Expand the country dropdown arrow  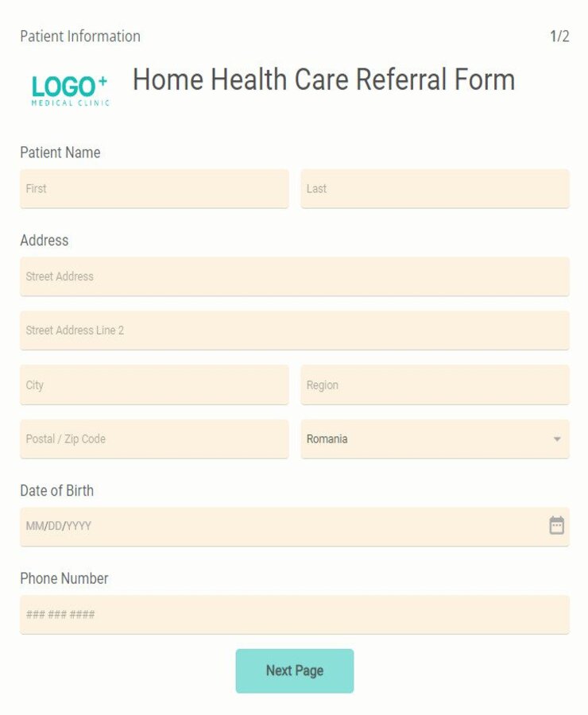click(x=558, y=439)
